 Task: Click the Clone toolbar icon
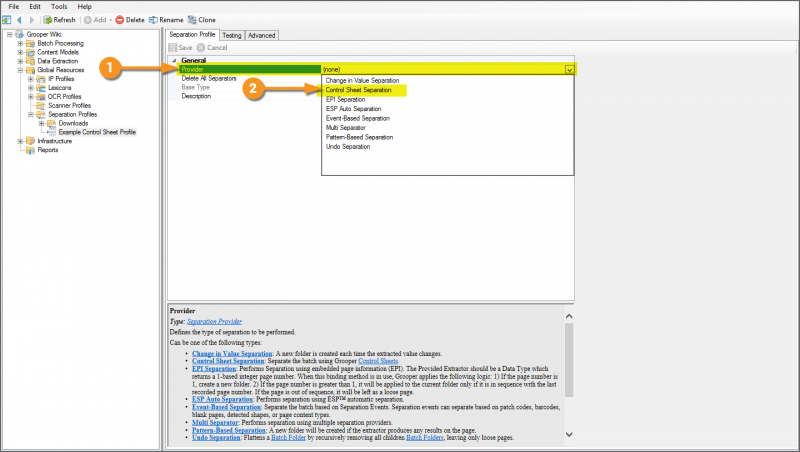coord(192,20)
